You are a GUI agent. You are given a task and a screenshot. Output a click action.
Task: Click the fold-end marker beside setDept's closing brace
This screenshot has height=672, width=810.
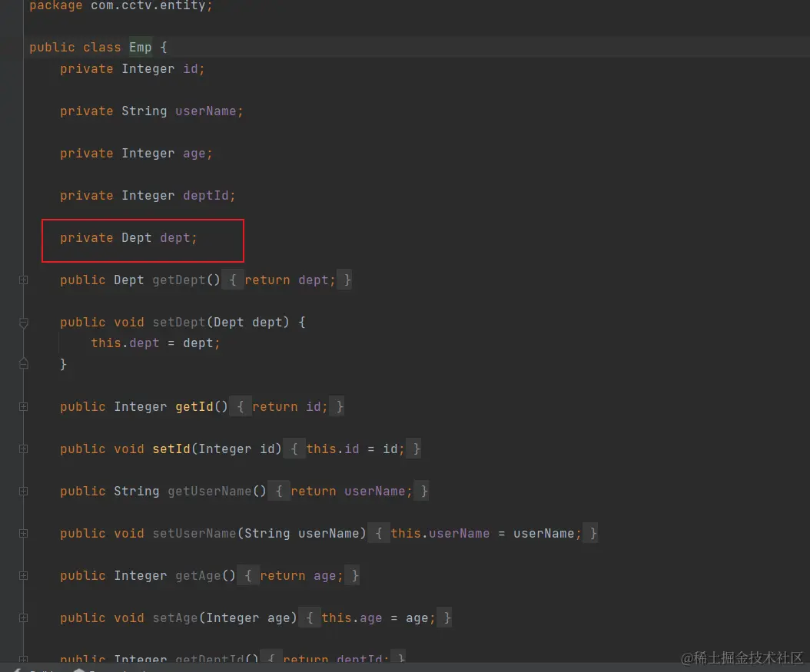(23, 363)
